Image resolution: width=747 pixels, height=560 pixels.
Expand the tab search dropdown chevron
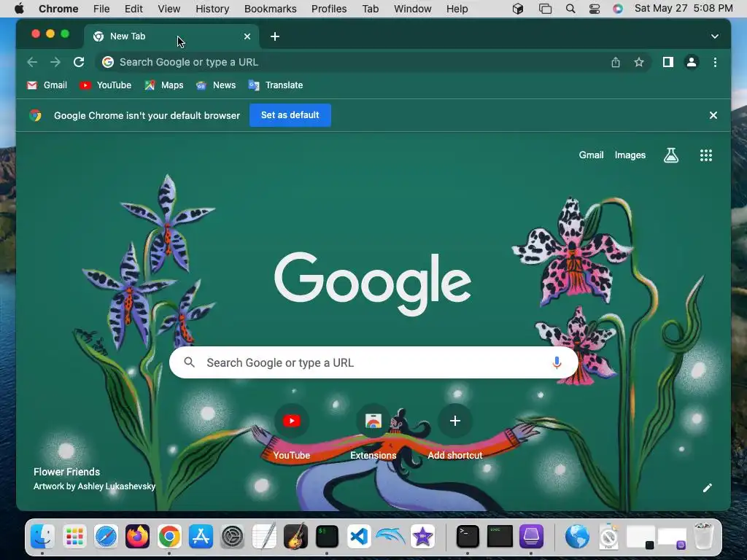point(714,36)
